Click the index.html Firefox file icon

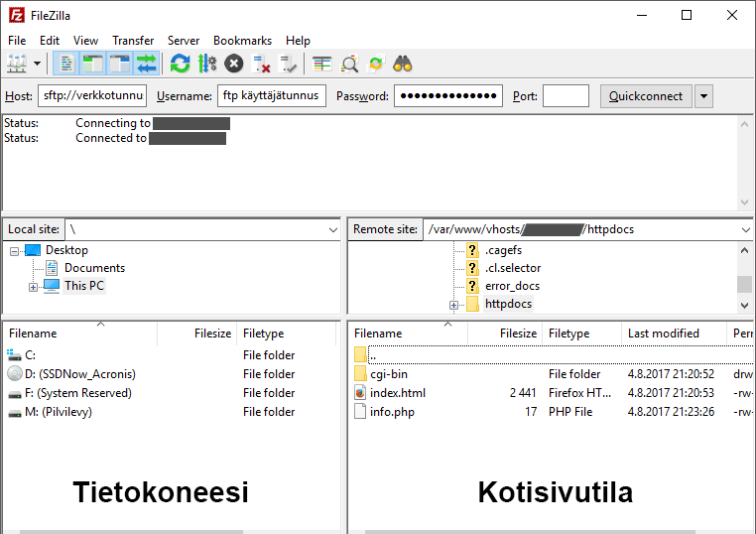point(360,393)
